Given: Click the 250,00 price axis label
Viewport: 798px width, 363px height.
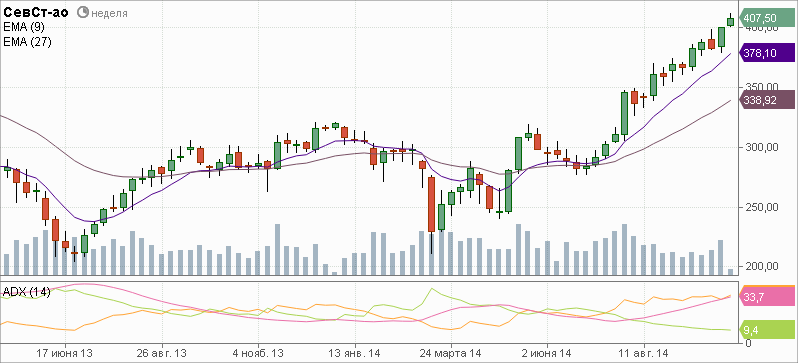Looking at the screenshot, I should (761, 207).
